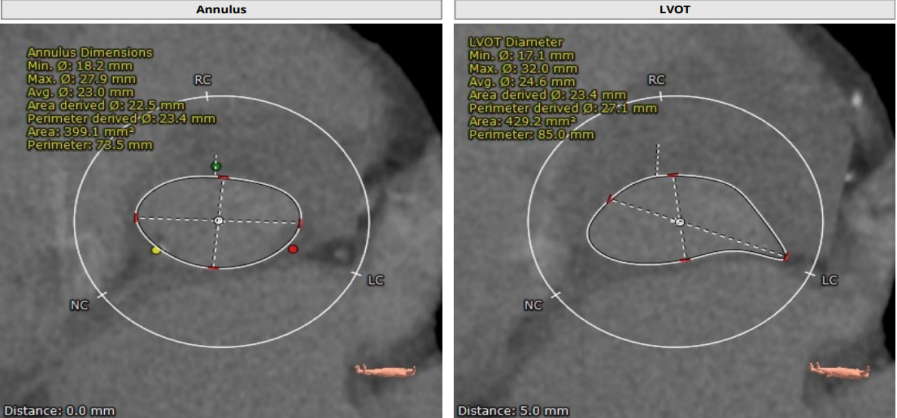Click the 'Perimeter: 85.0 mm' value
This screenshot has height=418, width=897.
point(531,135)
